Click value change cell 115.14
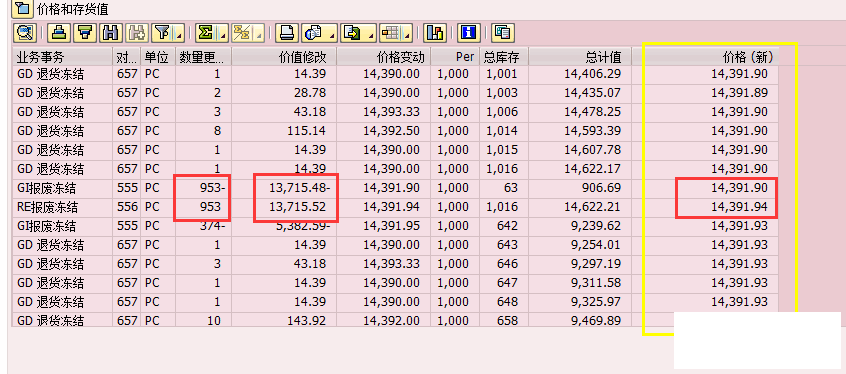Image resolution: width=846 pixels, height=374 pixels. coord(284,131)
